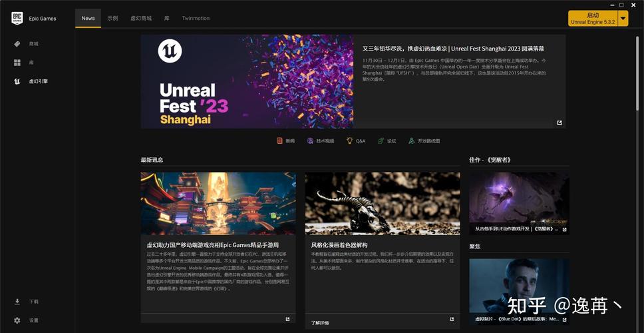
Task: Click the 开发路线图 roadmap icon
Action: [412, 141]
